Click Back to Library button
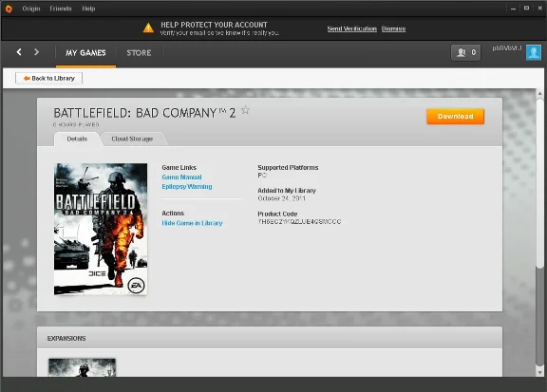The width and height of the screenshot is (547, 392). 48,78
